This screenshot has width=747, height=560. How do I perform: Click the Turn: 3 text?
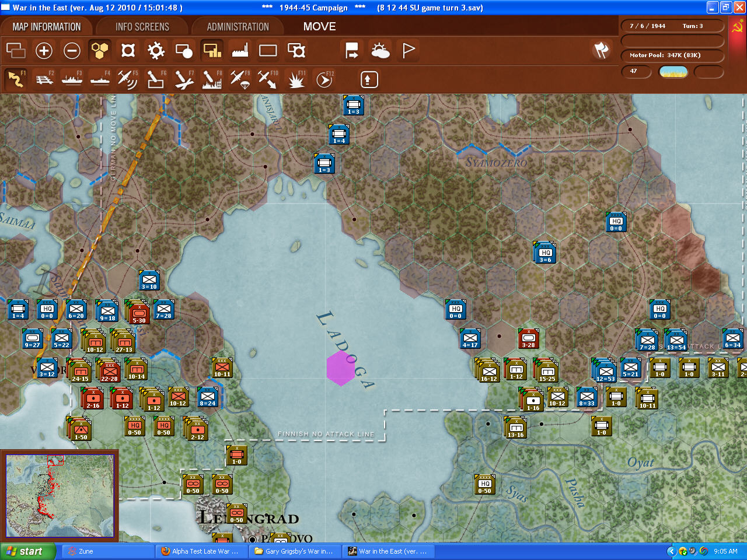click(693, 26)
